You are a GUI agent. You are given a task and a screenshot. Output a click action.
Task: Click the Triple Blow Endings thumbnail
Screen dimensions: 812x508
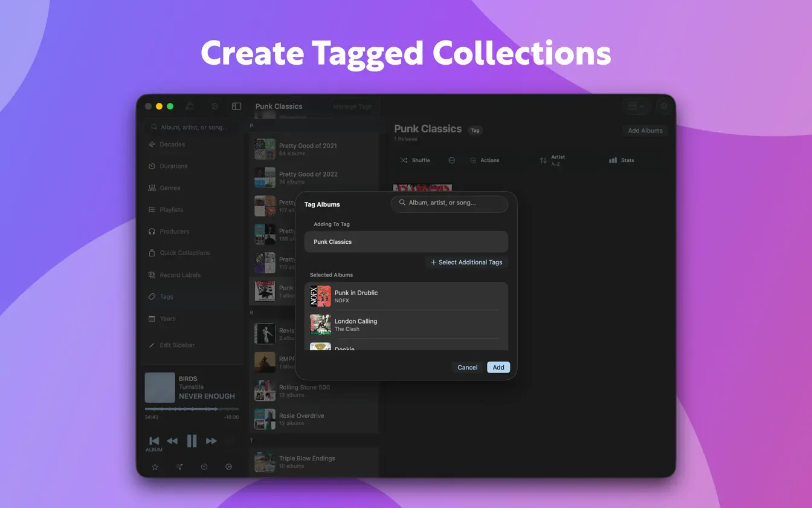[x=265, y=462]
